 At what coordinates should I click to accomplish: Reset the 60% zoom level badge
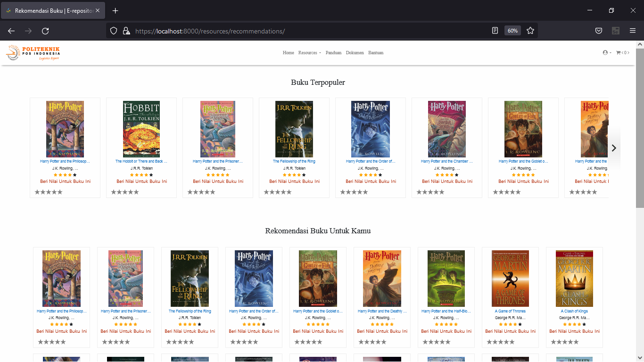pyautogui.click(x=512, y=31)
